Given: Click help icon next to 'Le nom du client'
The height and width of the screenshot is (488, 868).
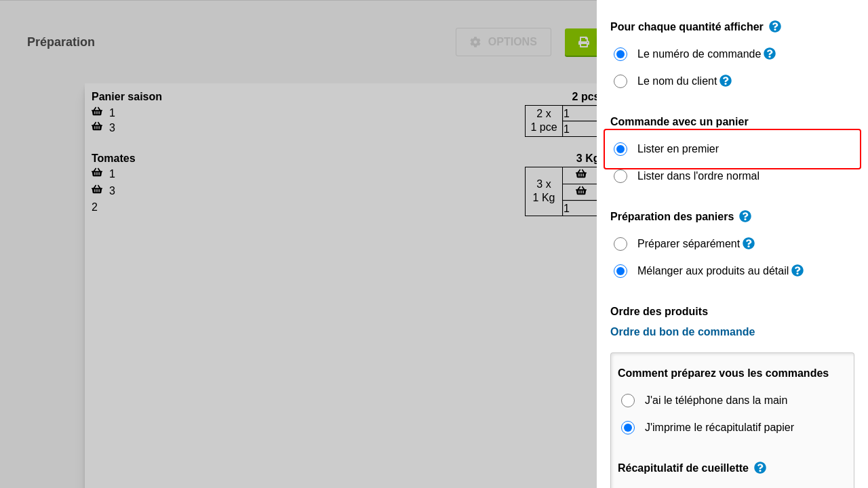Looking at the screenshot, I should (726, 81).
